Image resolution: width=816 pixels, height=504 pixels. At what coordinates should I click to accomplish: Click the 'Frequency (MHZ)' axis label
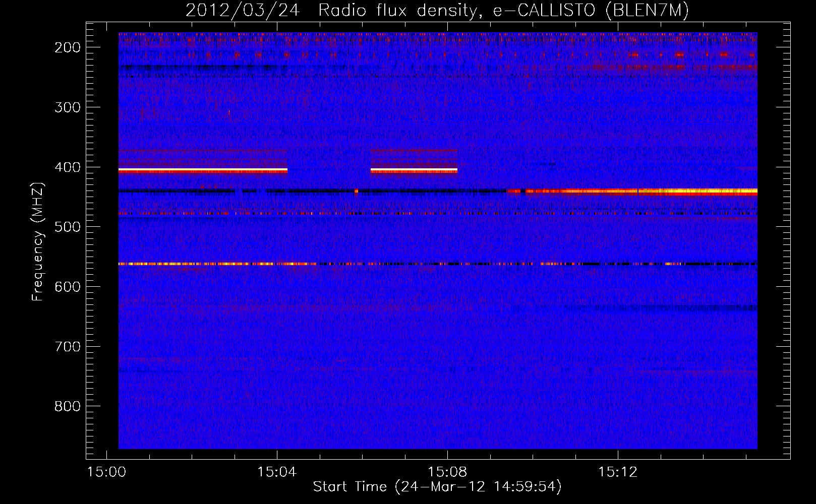[x=38, y=242]
